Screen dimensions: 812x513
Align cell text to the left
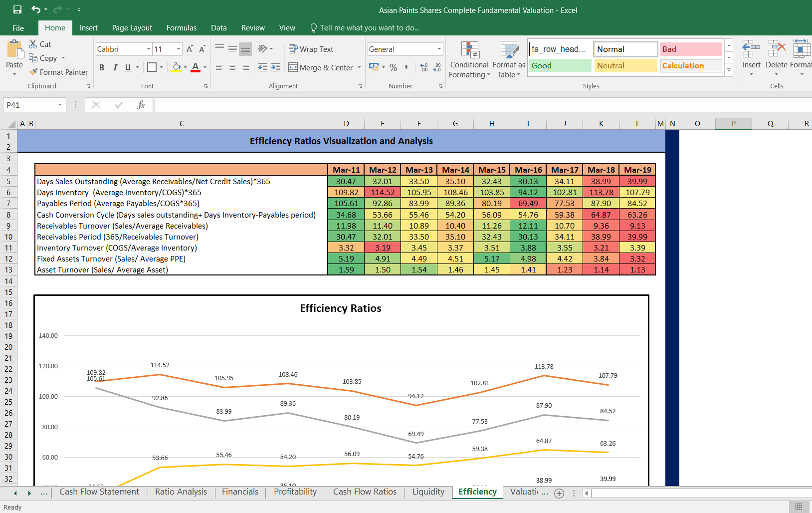(x=219, y=67)
